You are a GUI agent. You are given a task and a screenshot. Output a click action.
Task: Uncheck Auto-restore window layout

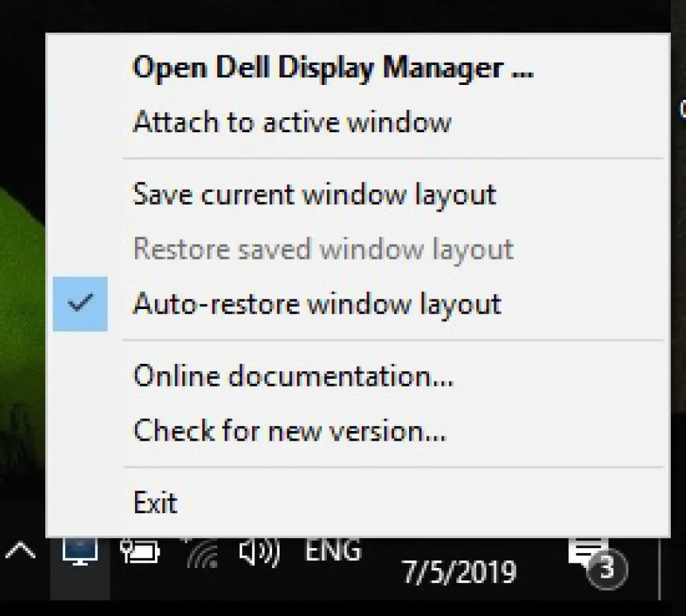pos(317,304)
